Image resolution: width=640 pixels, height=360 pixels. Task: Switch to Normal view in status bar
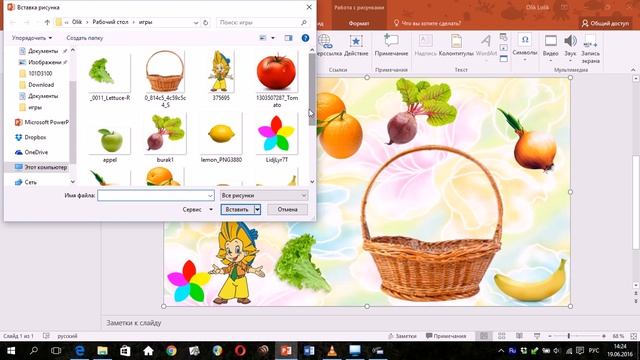pos(484,336)
